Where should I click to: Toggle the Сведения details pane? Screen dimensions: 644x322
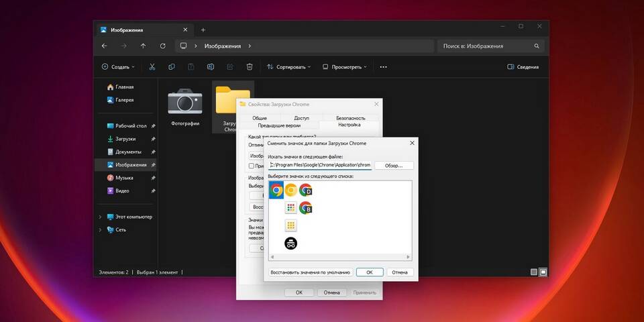tap(523, 67)
